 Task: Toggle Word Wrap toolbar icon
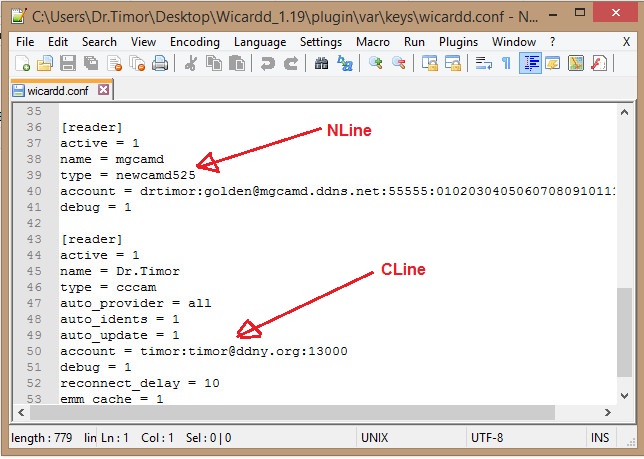tap(483, 64)
